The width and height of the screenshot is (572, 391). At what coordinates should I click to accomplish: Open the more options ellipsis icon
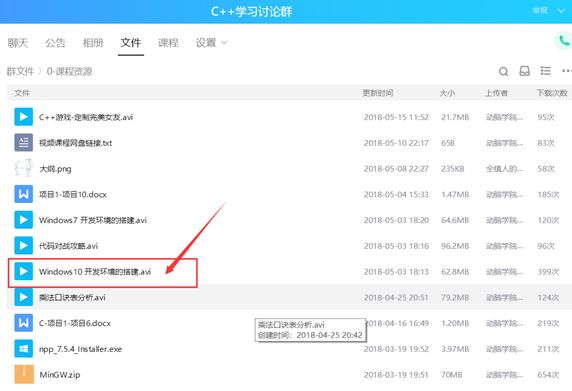(567, 71)
